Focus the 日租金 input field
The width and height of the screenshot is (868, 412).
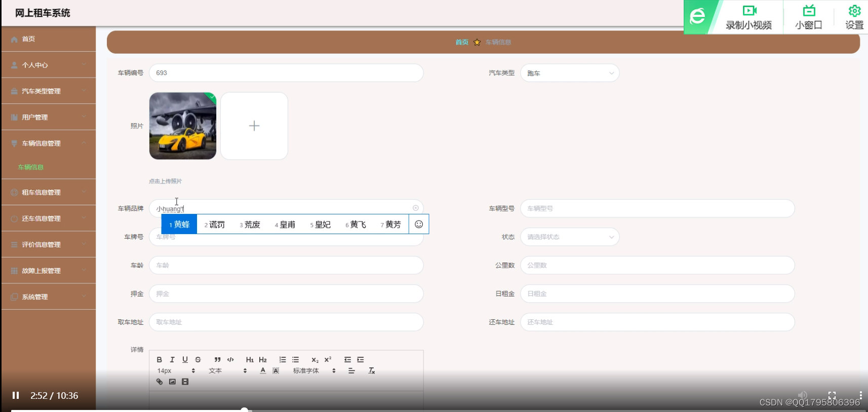tap(657, 293)
